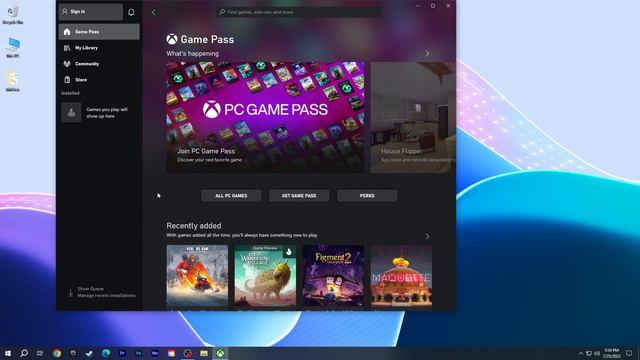Go back using the back arrow

point(154,12)
